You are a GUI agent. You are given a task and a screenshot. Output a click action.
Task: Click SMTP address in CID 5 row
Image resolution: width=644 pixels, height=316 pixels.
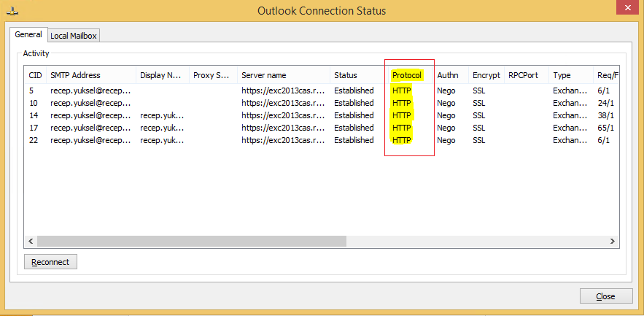(90, 90)
